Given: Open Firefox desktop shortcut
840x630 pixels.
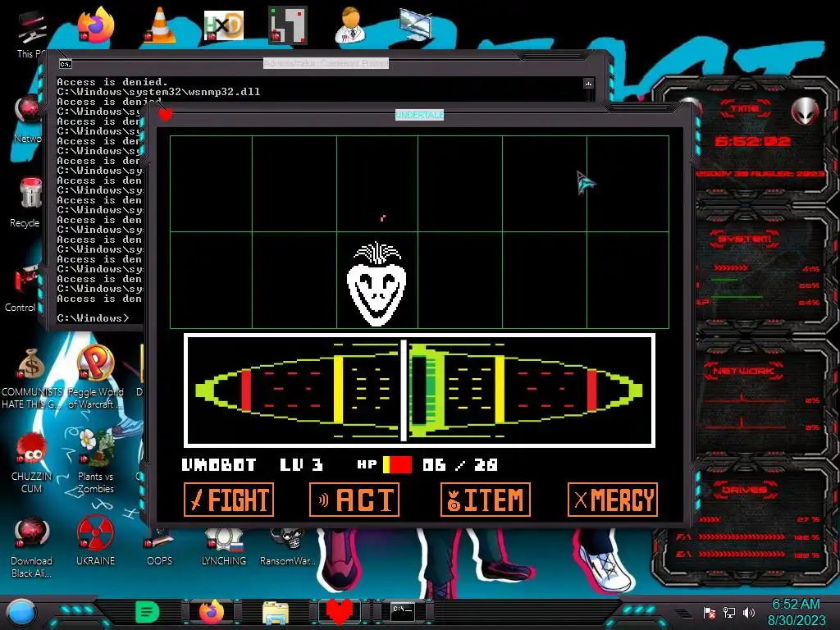Looking at the screenshot, I should (96, 25).
